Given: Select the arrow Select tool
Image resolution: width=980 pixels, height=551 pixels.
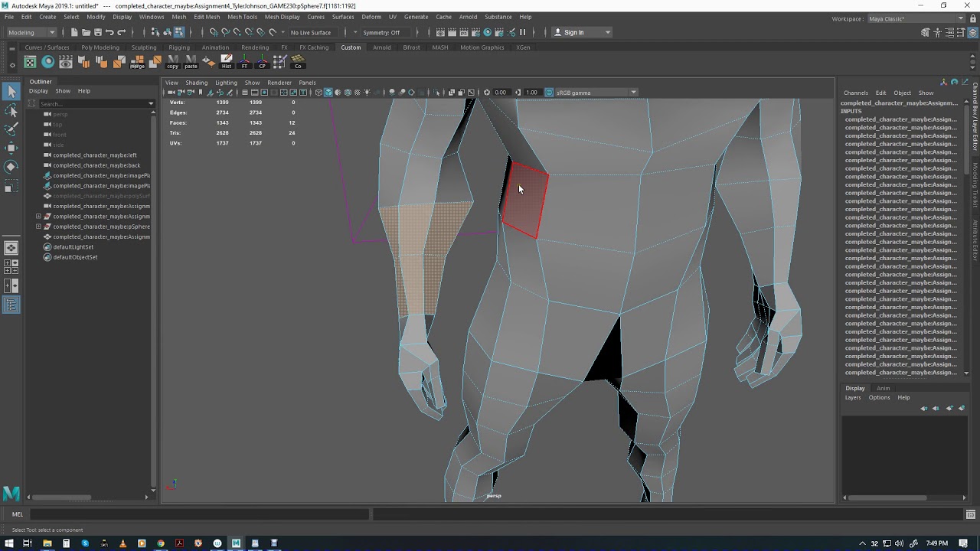Looking at the screenshot, I should point(11,92).
